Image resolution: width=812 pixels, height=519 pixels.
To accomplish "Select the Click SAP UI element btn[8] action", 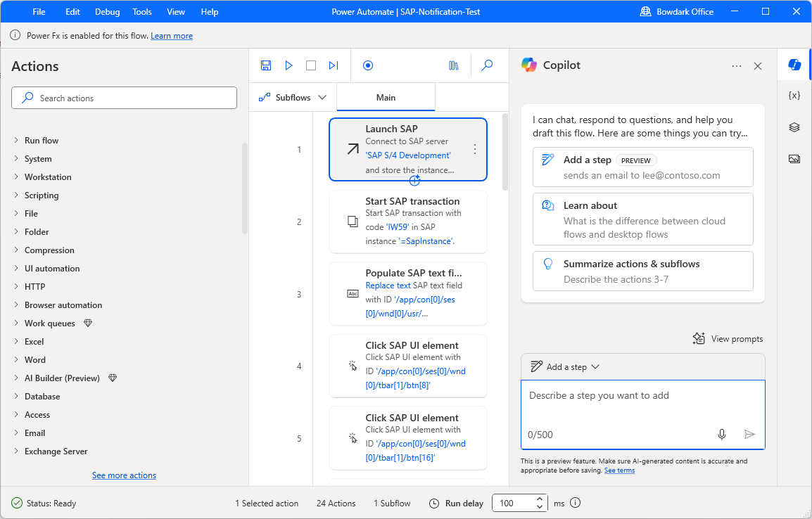I will pos(408,366).
